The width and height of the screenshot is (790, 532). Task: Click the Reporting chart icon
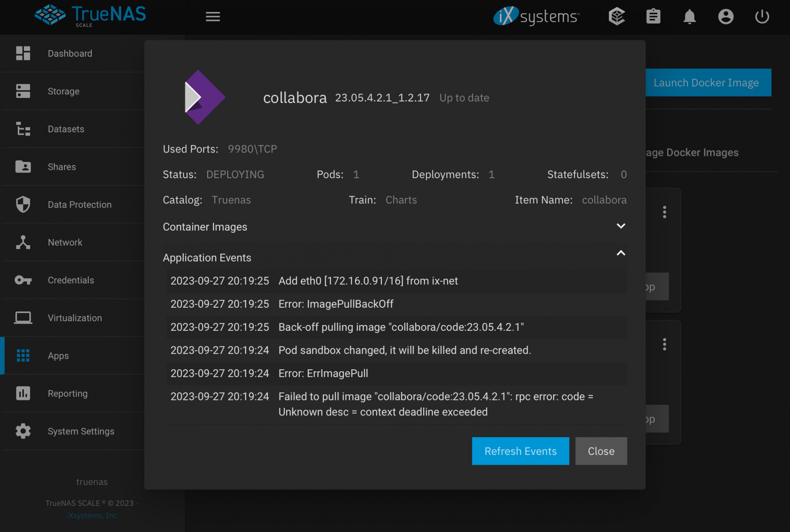click(x=23, y=393)
